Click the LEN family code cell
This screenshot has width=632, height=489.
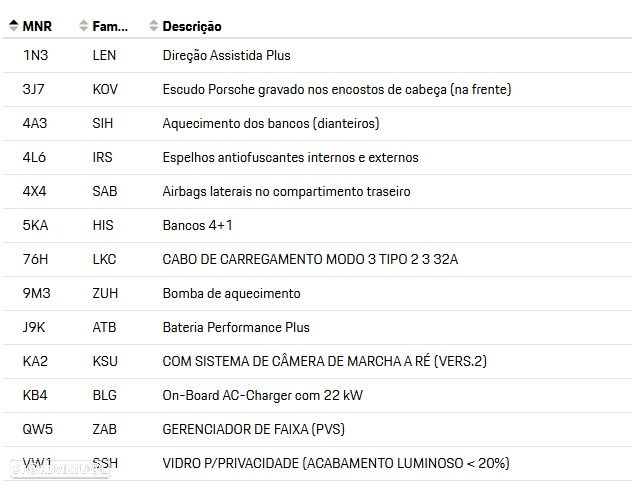[x=104, y=56]
